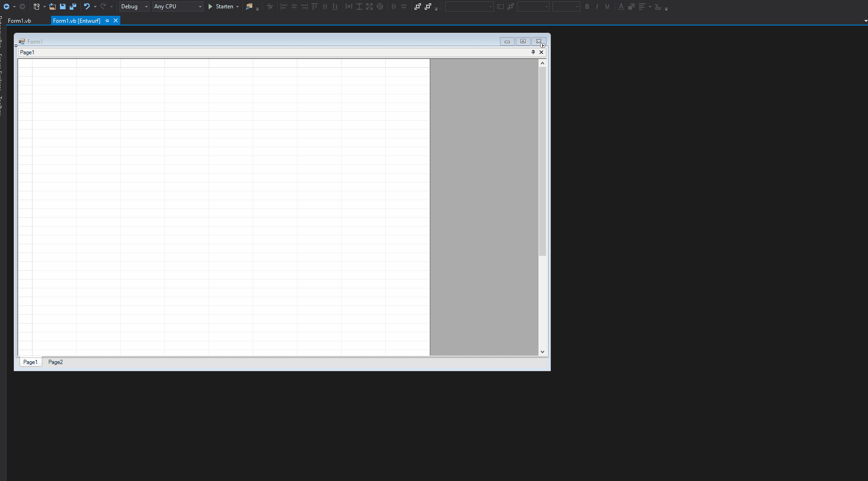Open the Any CPU platform dropdown
Image resolution: width=868 pixels, height=481 pixels.
tap(178, 6)
